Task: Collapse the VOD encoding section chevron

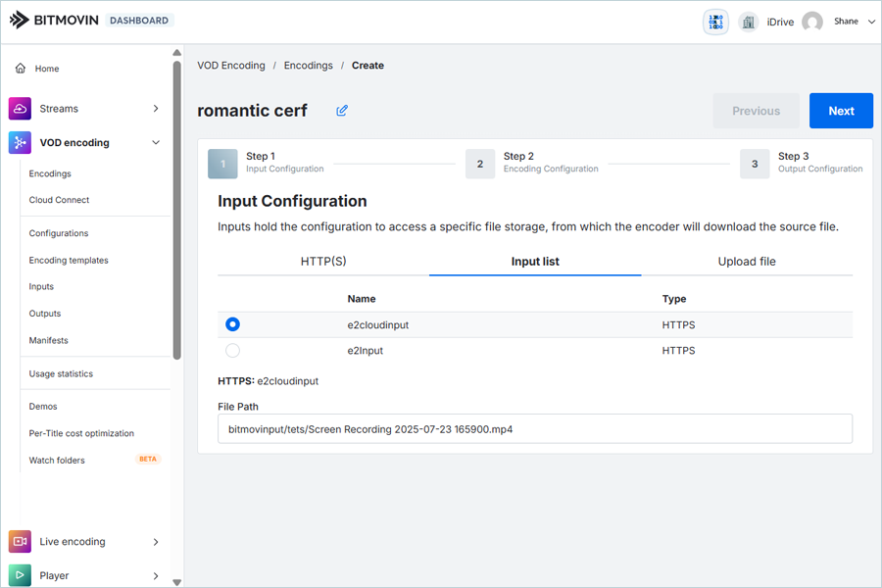Action: (x=156, y=143)
